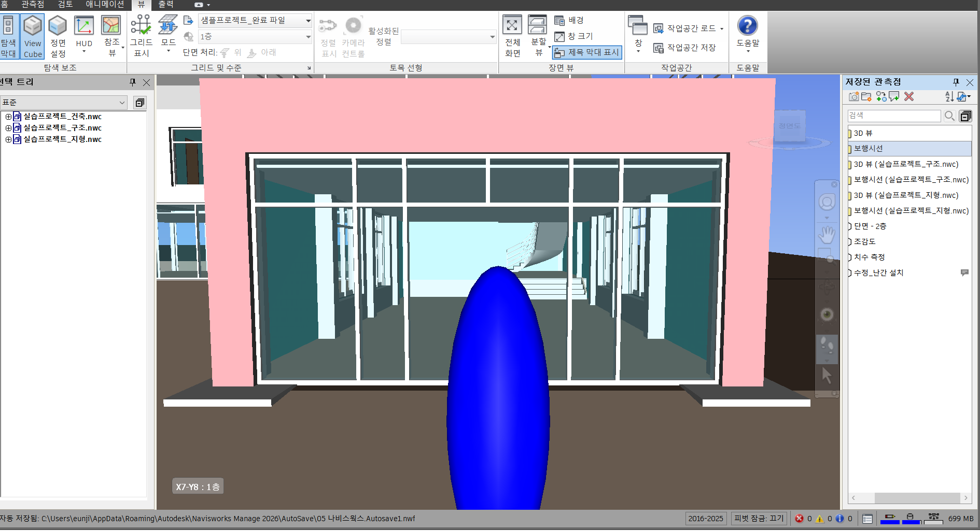Open the 표준 dropdown in selection tree
The height and width of the screenshot is (531, 980).
point(122,103)
